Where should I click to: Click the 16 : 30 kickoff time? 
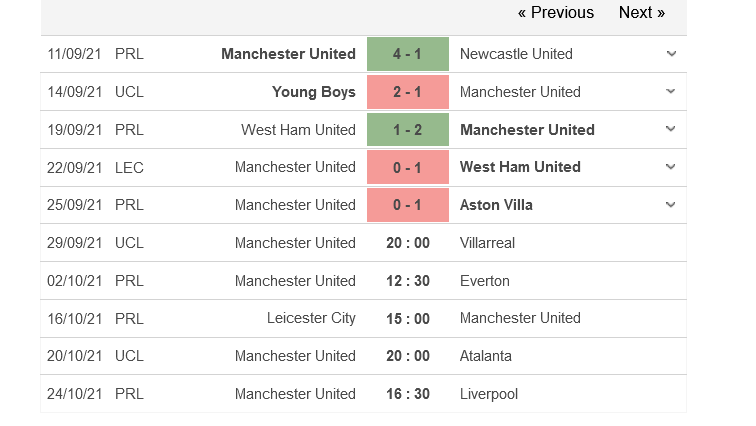tap(408, 394)
